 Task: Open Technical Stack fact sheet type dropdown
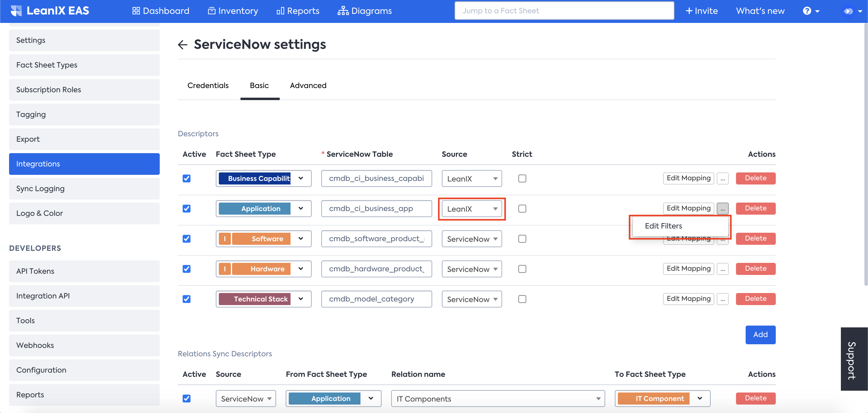pos(263,299)
